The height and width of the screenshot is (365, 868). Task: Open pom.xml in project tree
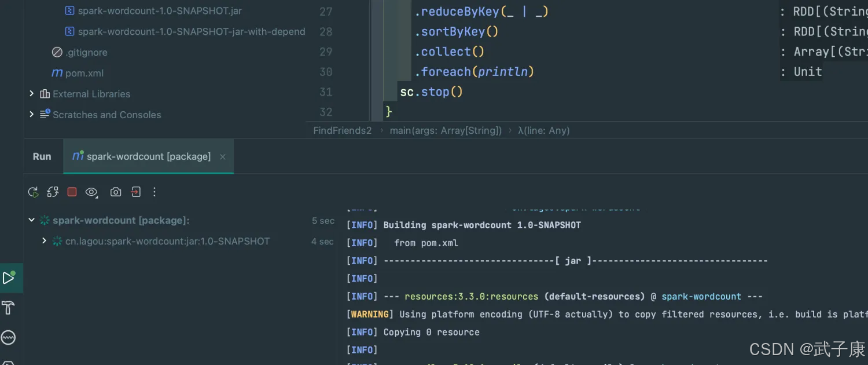84,73
